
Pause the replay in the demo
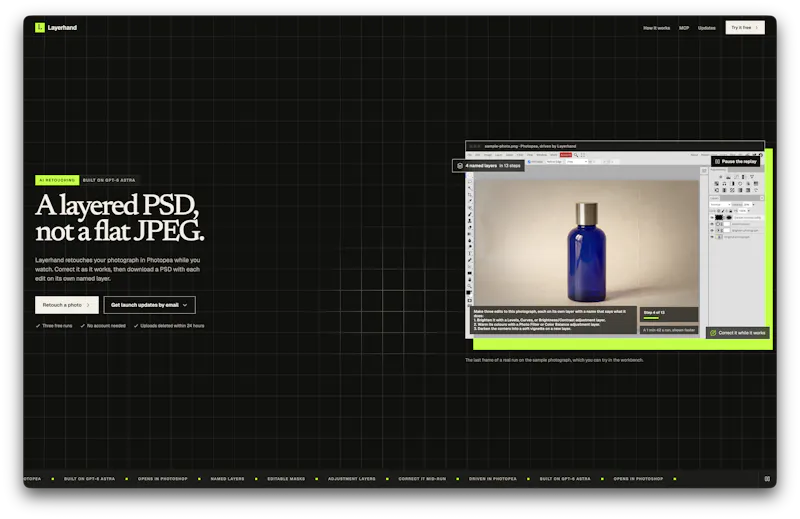coord(735,161)
